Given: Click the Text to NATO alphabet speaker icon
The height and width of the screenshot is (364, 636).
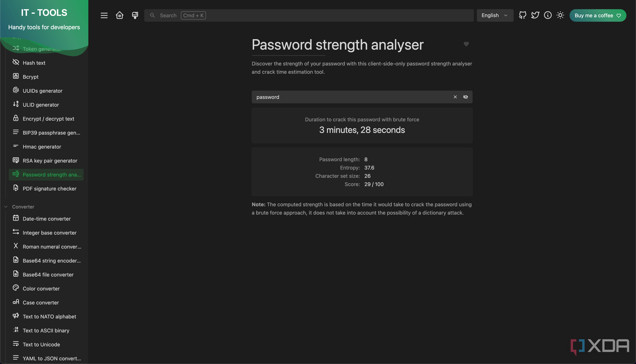Looking at the screenshot, I should point(16,316).
